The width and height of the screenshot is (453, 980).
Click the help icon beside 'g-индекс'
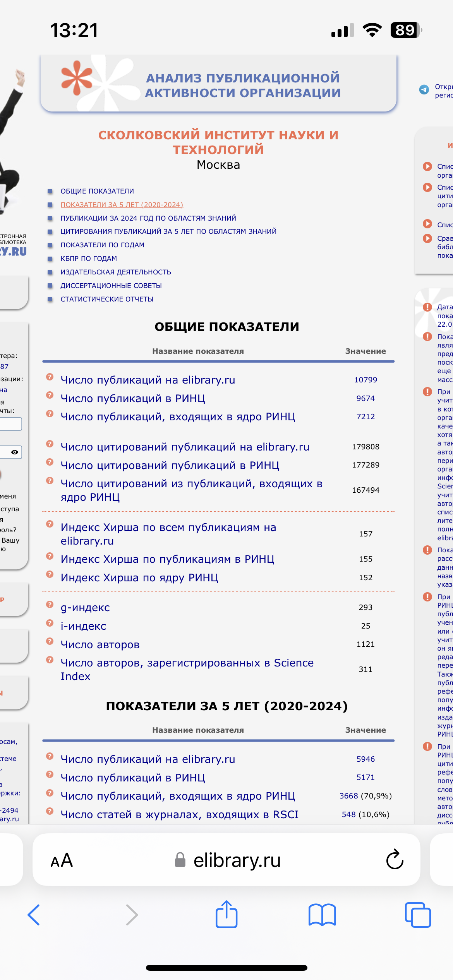50,604
